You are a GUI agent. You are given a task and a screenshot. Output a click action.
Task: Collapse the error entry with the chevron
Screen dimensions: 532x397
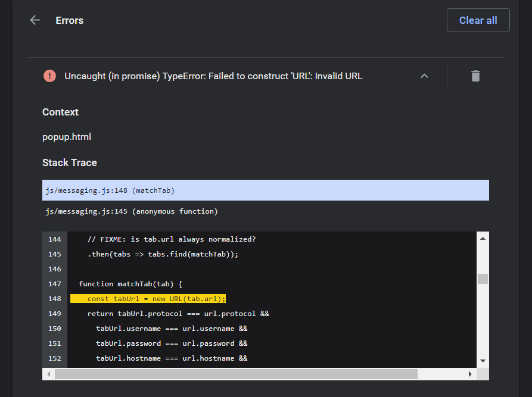coord(424,76)
